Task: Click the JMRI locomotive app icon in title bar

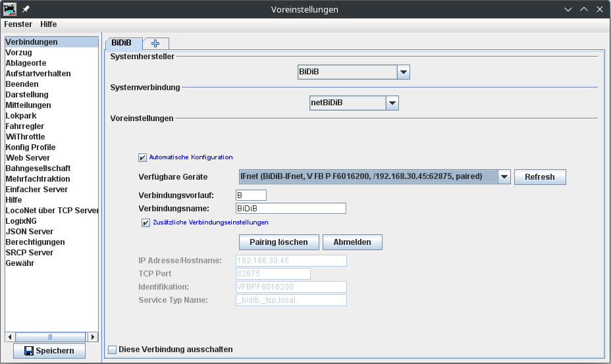Action: coord(10,9)
